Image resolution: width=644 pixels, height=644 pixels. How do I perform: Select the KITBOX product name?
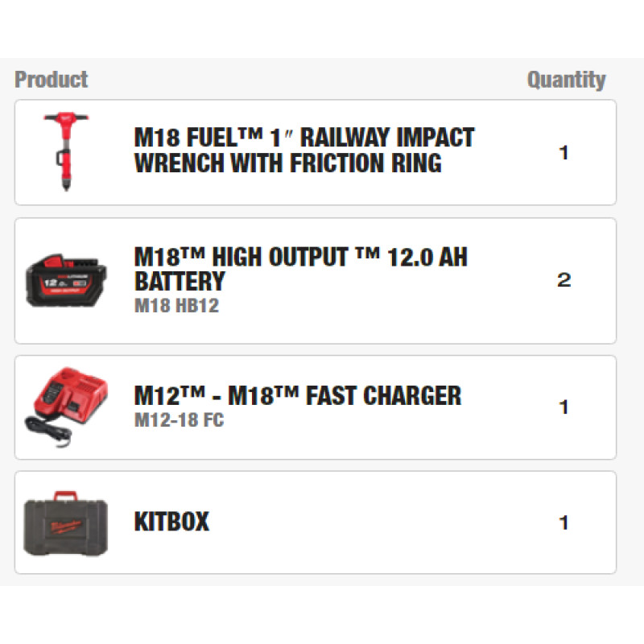pyautogui.click(x=171, y=522)
